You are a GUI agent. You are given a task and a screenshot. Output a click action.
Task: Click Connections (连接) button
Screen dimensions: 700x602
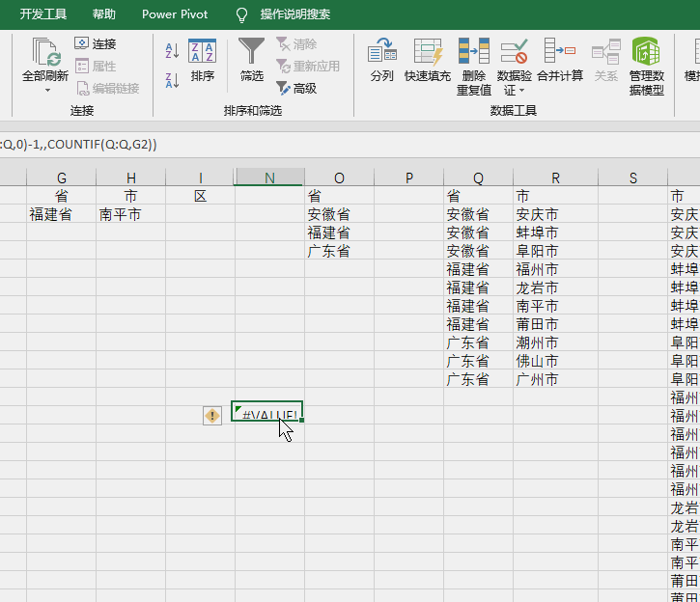[96, 44]
